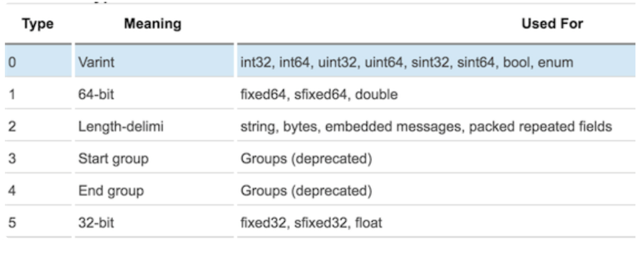Click the Used For column header
The image size is (644, 262).
click(x=552, y=24)
